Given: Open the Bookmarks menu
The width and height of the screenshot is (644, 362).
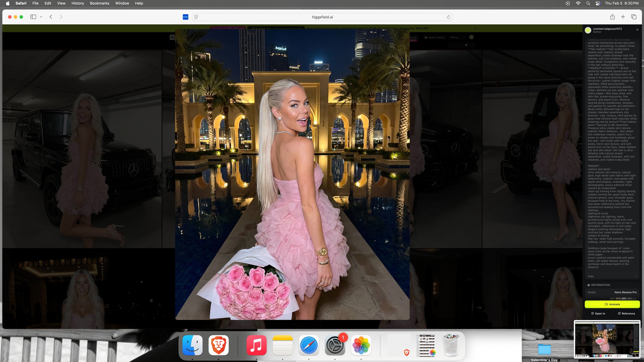Looking at the screenshot, I should pyautogui.click(x=100, y=3).
